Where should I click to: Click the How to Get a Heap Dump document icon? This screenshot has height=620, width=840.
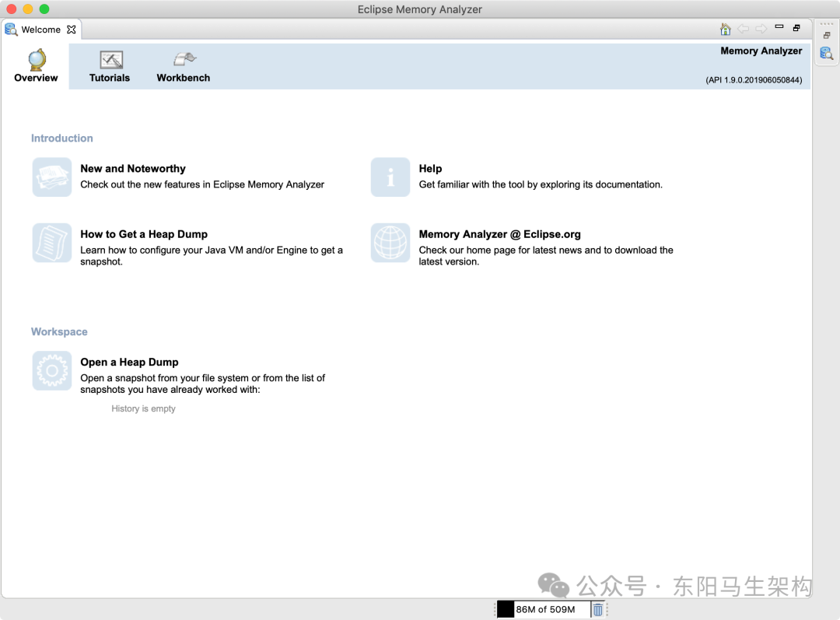pos(52,243)
